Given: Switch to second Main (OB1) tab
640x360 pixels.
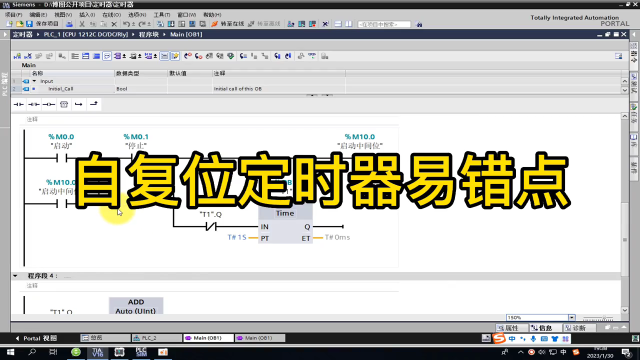Looking at the screenshot, I should click(260, 338).
